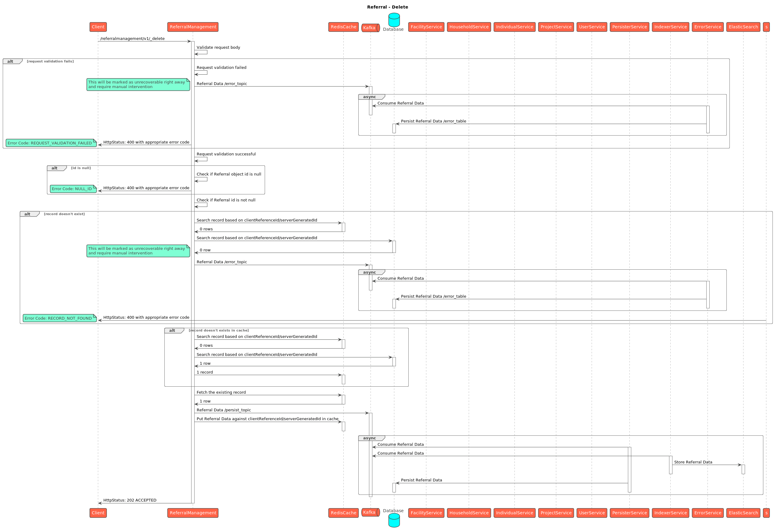Click the /referralmanagement/v1/_delete message label
Screen dimensions: 774x532
132,39
